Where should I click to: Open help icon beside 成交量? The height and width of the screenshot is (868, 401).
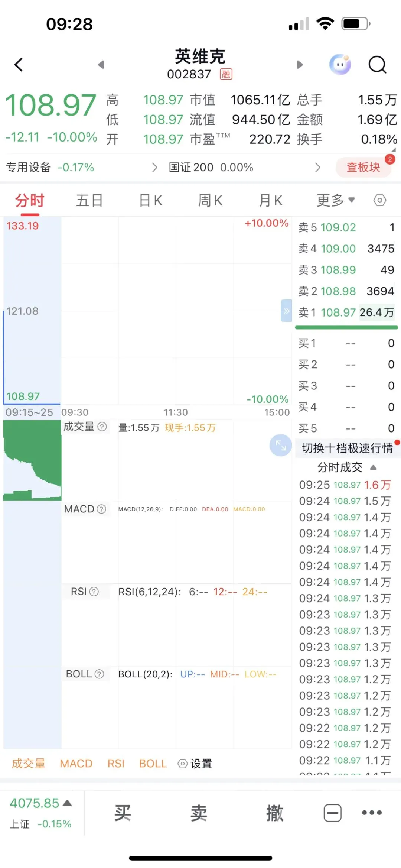(102, 427)
